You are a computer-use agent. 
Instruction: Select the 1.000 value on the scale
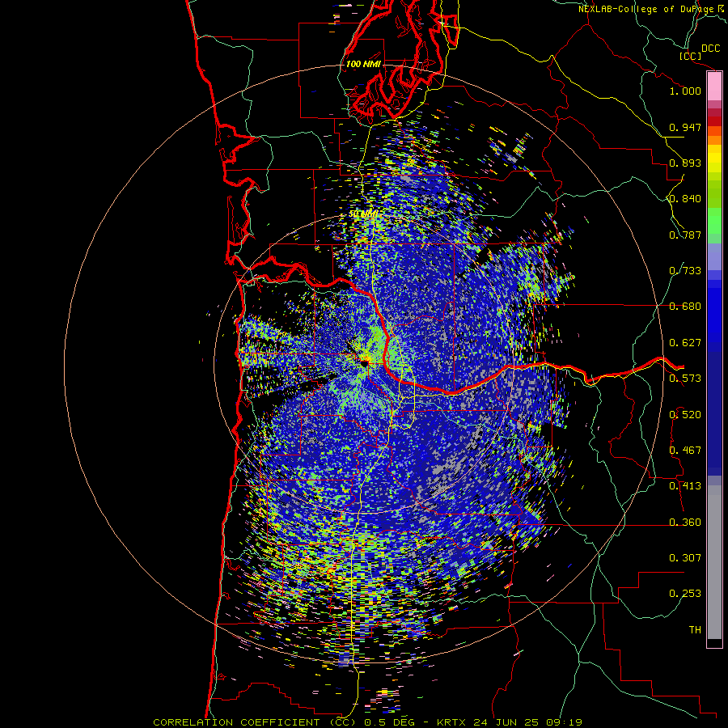[x=685, y=91]
